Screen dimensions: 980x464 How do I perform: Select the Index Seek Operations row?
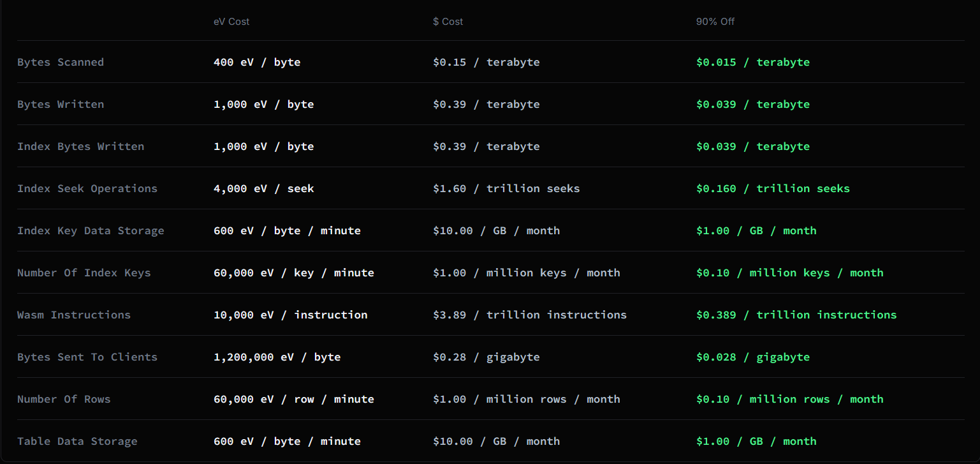[87, 188]
